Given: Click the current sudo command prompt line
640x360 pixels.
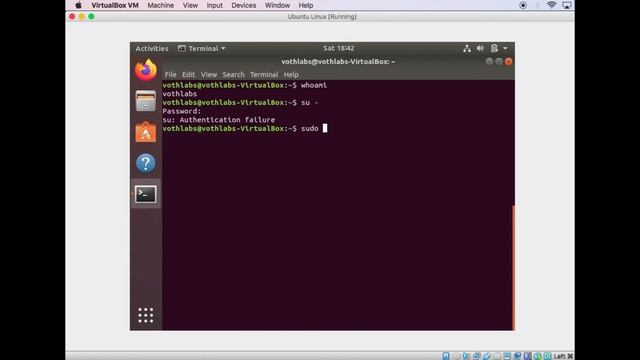Looking at the screenshot, I should pyautogui.click(x=245, y=128).
